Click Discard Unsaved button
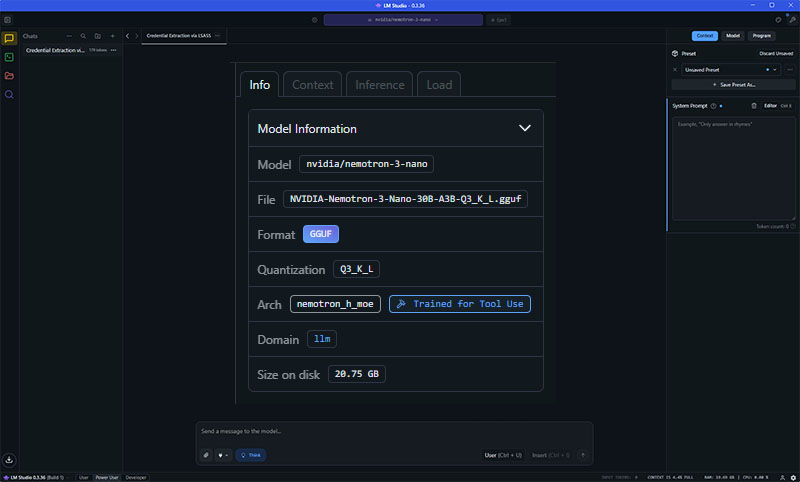The width and height of the screenshot is (800, 482). 776,54
